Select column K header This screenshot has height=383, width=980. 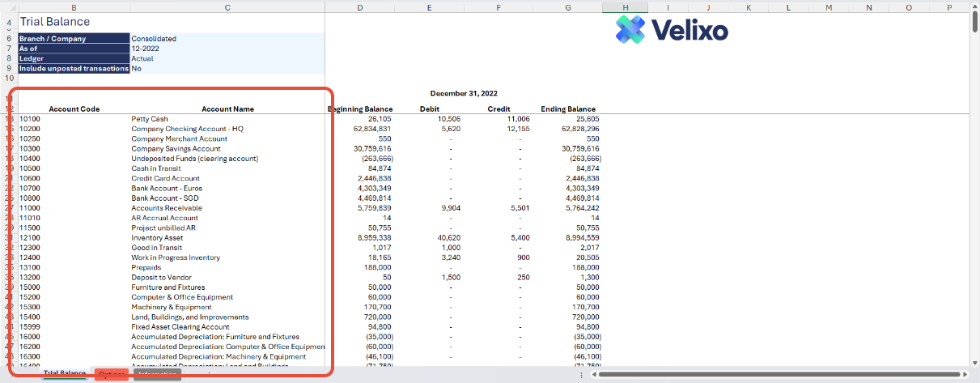749,7
